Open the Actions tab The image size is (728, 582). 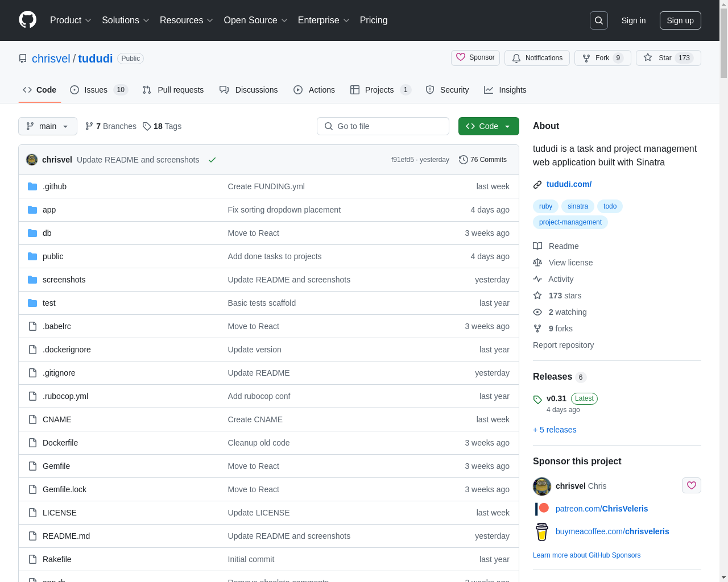click(x=314, y=90)
